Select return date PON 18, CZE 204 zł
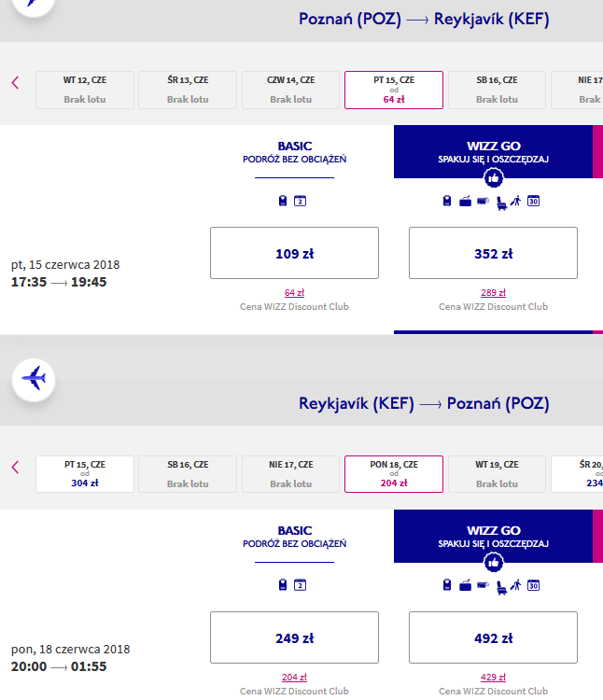603x700 pixels. (x=394, y=474)
